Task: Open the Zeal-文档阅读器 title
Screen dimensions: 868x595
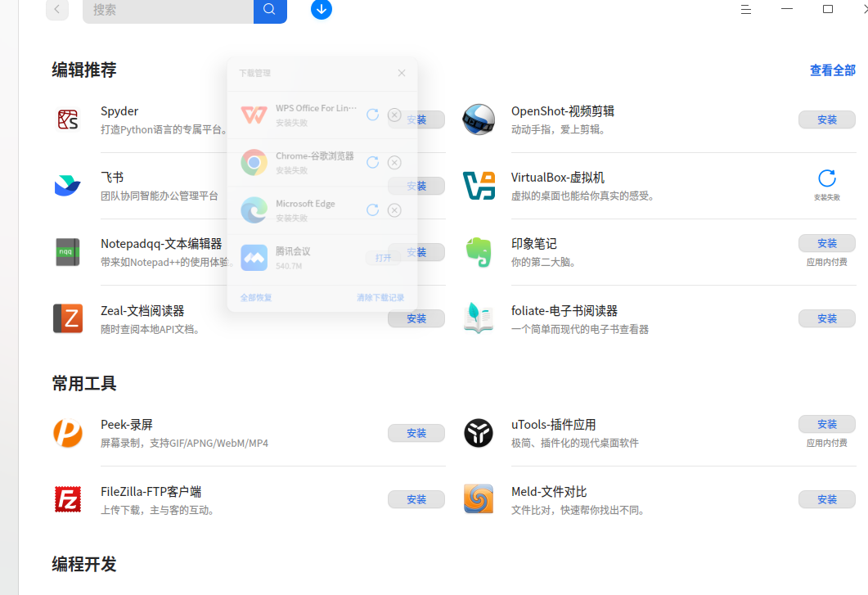Action: tap(142, 311)
